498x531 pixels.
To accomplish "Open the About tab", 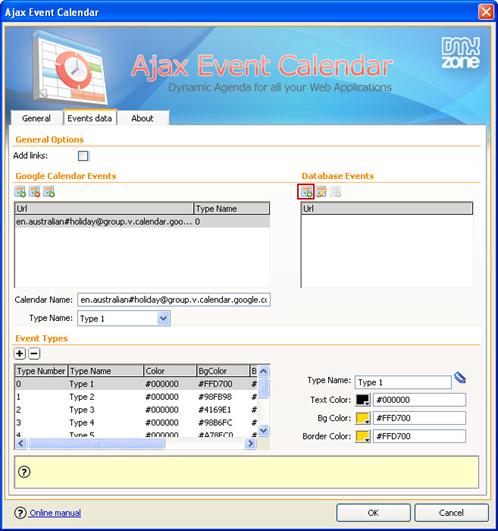I will (143, 118).
